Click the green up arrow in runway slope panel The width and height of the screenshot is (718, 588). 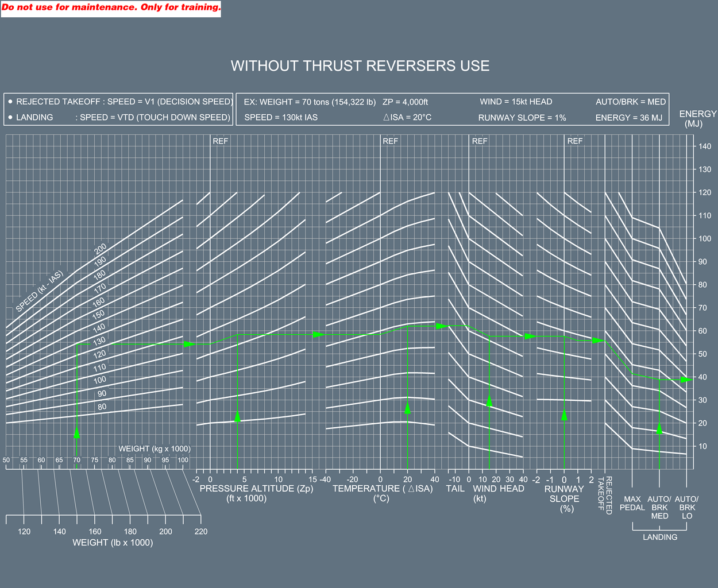pos(564,415)
